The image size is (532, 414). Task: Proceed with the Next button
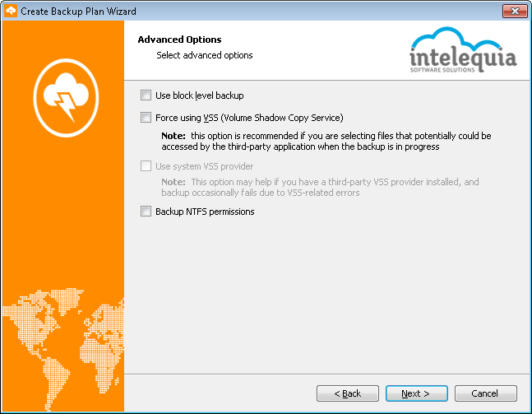pyautogui.click(x=417, y=393)
